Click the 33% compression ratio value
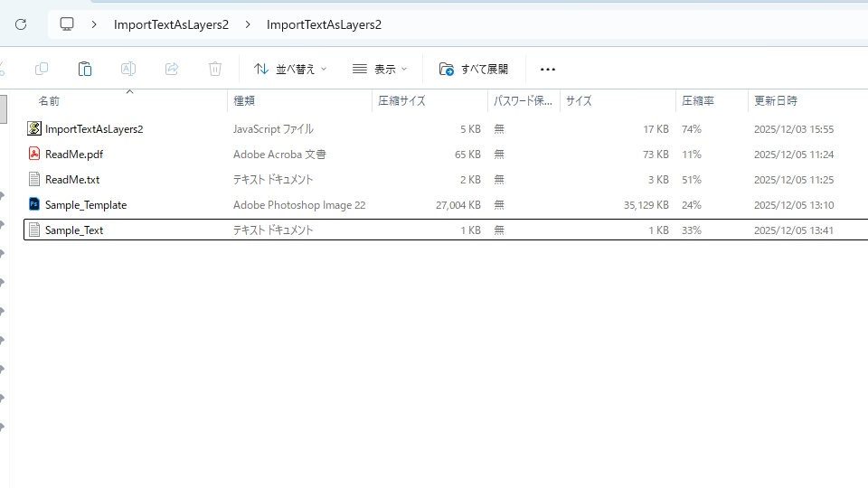Image resolution: width=868 pixels, height=488 pixels. tap(692, 230)
